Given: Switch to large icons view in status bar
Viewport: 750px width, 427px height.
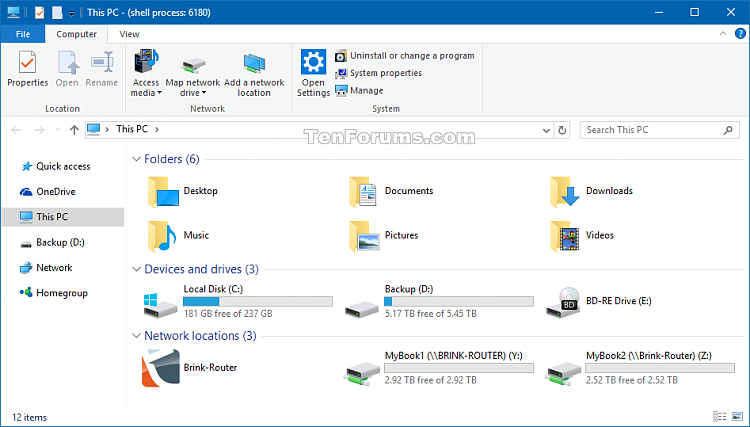Looking at the screenshot, I should [738, 417].
